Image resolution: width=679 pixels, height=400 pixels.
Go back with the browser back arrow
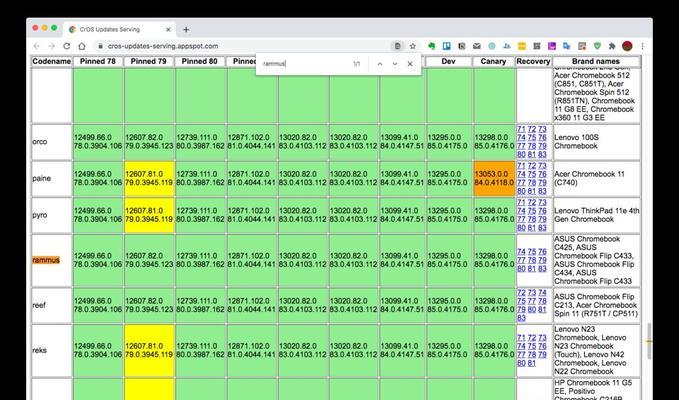(37, 46)
